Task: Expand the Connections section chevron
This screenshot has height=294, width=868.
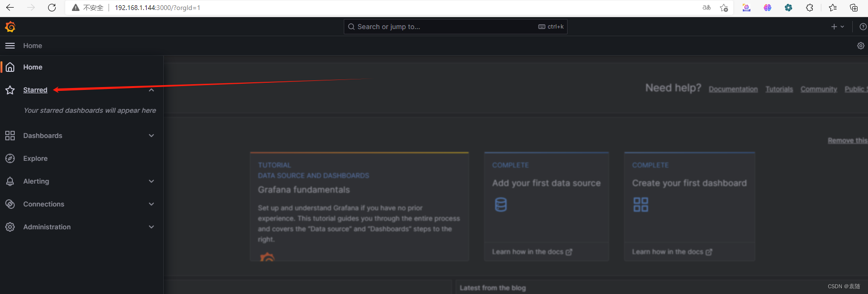Action: pyautogui.click(x=151, y=204)
